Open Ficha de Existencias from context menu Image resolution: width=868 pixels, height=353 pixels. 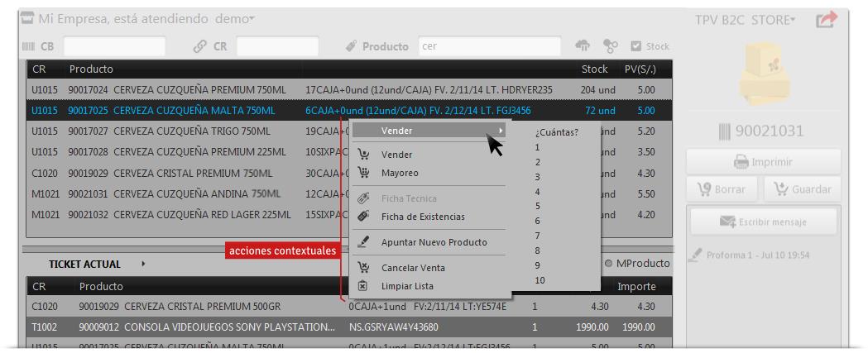[x=423, y=217]
